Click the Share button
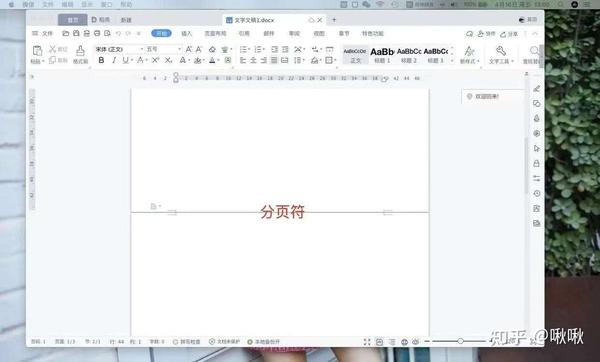This screenshot has height=362, width=600. point(509,34)
